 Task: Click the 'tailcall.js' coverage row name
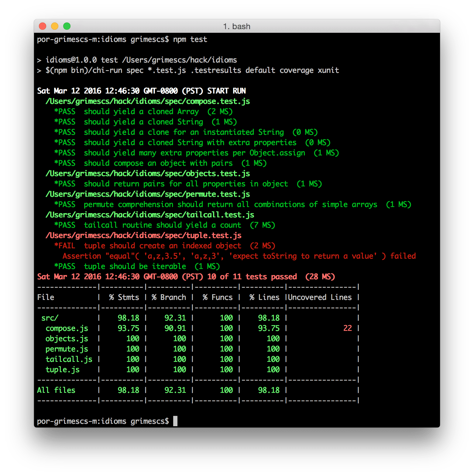tap(69, 359)
